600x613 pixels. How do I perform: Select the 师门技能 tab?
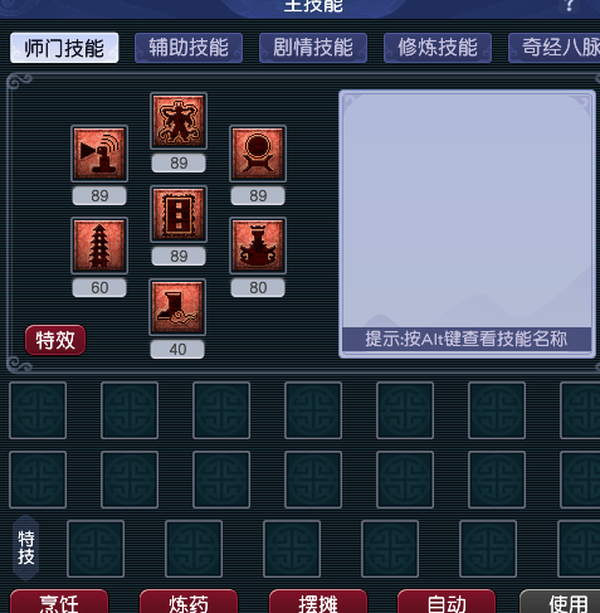tap(64, 48)
